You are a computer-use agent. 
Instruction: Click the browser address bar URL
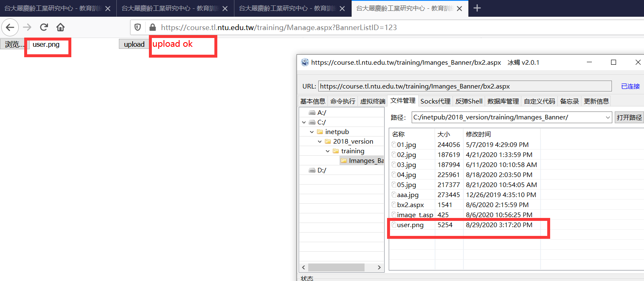[x=279, y=28]
